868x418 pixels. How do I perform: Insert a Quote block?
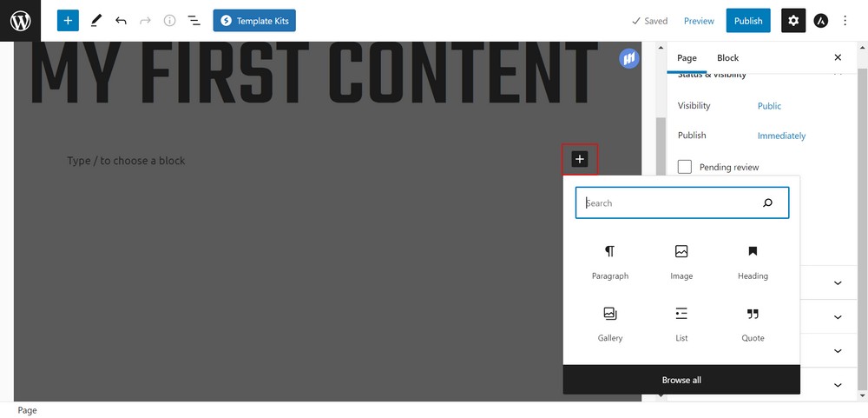coord(753,325)
